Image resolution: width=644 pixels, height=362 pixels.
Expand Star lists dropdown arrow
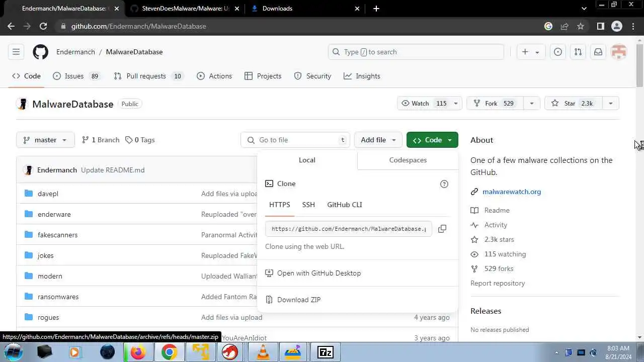click(x=610, y=104)
